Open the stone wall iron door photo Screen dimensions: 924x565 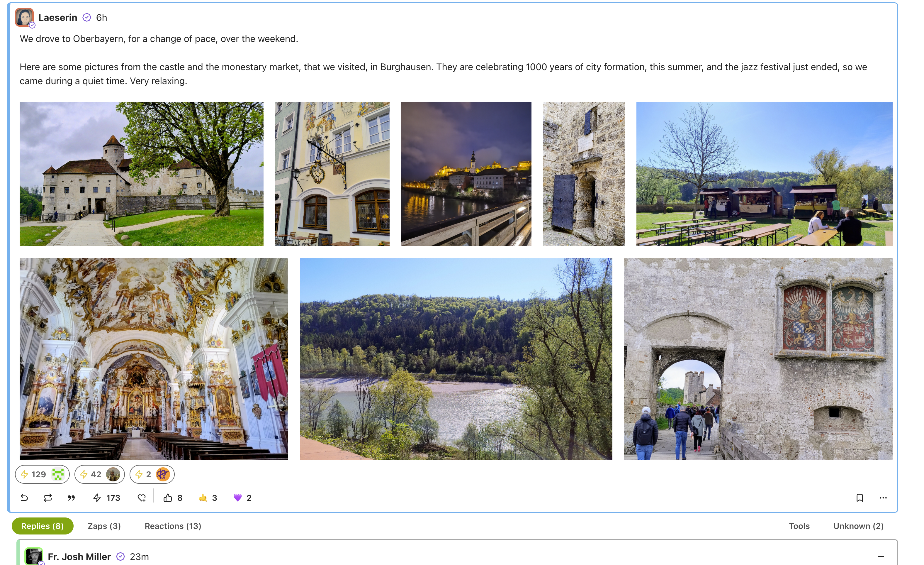(x=584, y=174)
